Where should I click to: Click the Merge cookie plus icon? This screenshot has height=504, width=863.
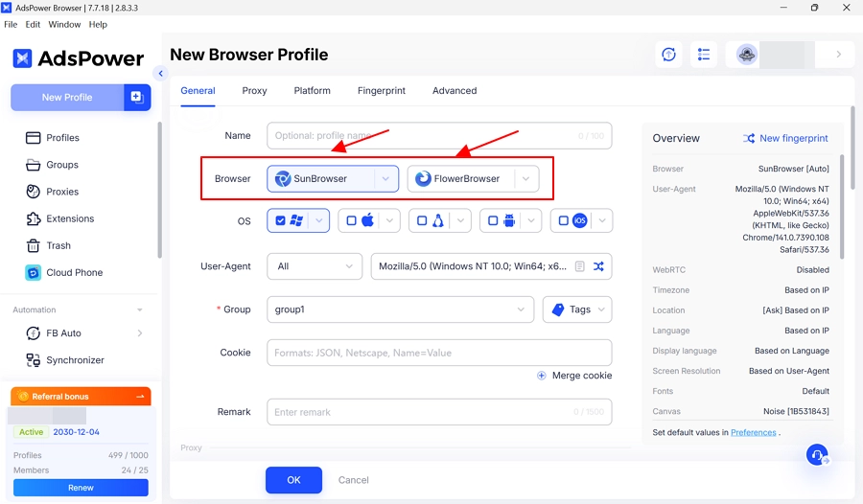pyautogui.click(x=542, y=376)
